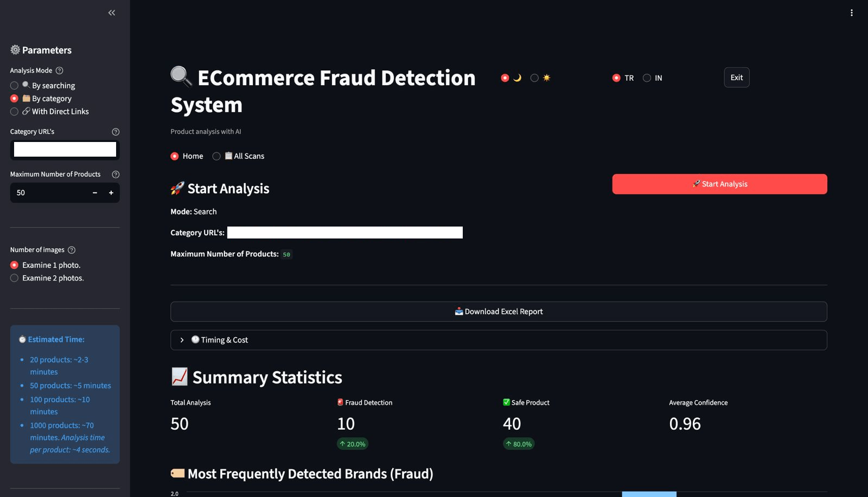Click the magnifying glass icon in the title
The height and width of the screenshot is (497, 868).
tap(181, 77)
